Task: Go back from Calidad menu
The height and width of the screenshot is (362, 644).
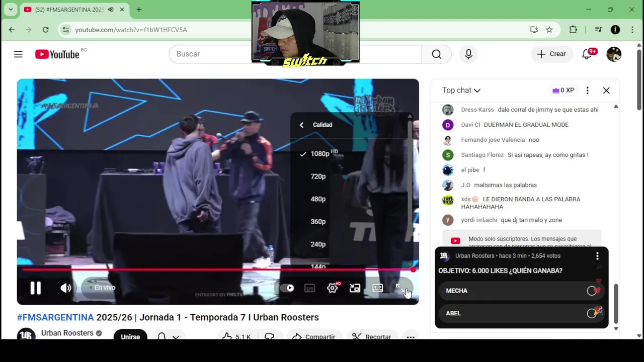Action: [301, 125]
